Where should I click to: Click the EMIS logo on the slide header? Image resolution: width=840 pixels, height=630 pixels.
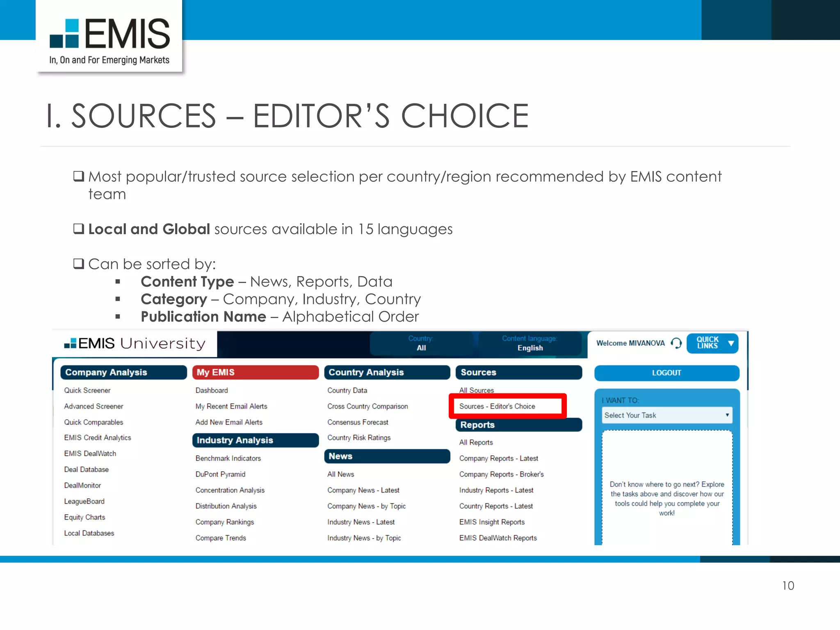pyautogui.click(x=110, y=41)
